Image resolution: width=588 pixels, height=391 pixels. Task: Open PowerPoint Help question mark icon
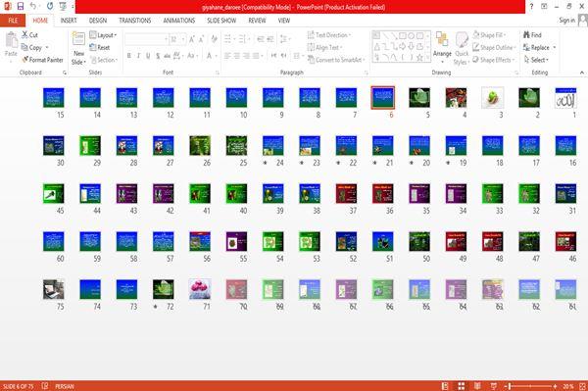point(531,7)
